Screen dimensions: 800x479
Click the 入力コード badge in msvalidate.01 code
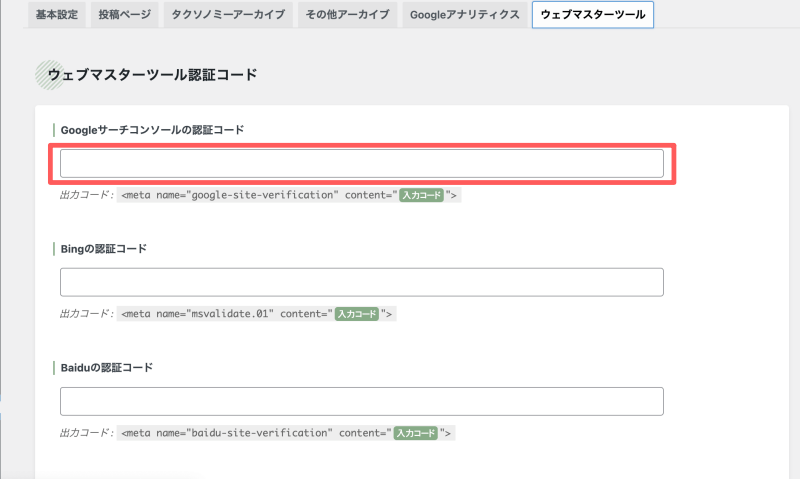357,314
